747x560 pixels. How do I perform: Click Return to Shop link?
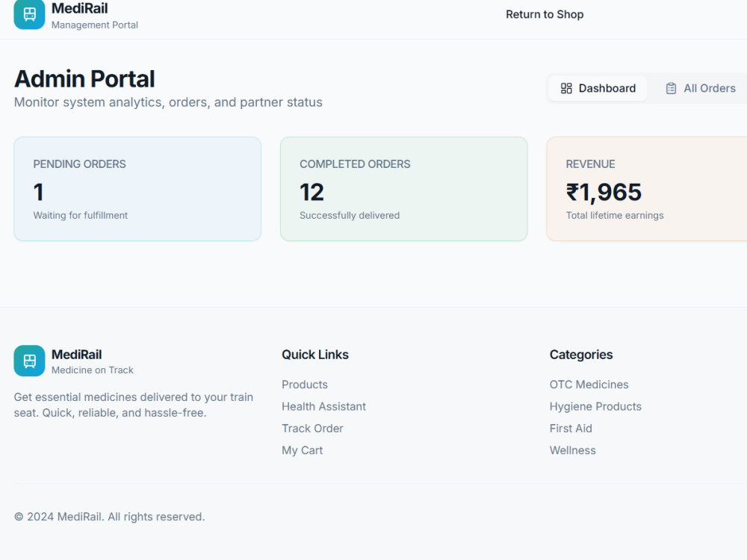tap(545, 14)
